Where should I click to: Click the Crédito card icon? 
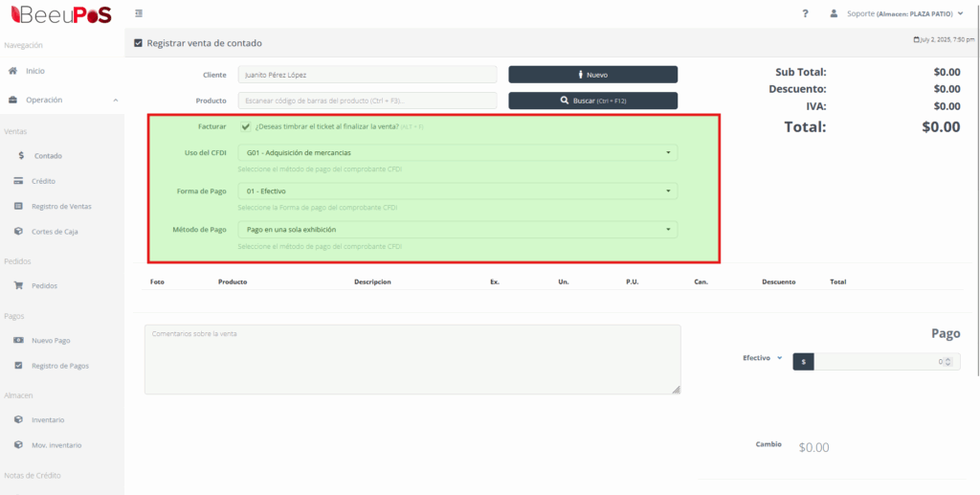19,181
